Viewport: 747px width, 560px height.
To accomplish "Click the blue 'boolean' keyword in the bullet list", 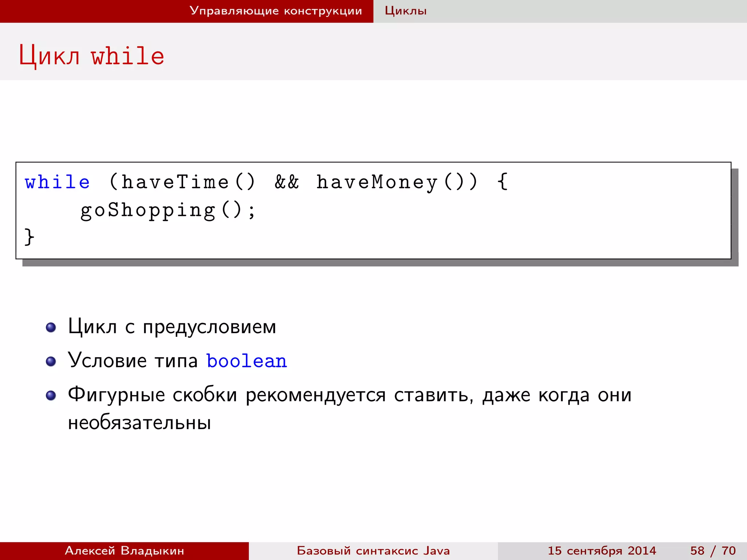I will pos(247,361).
